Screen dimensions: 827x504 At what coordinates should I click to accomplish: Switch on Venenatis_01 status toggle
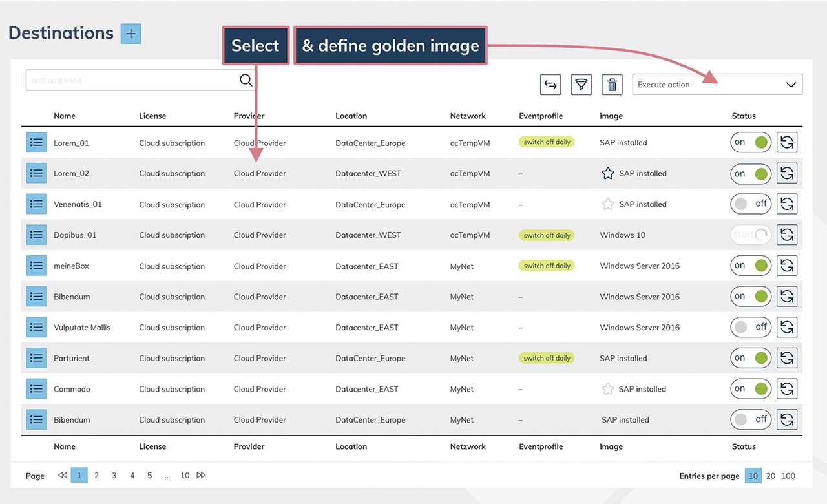[751, 204]
